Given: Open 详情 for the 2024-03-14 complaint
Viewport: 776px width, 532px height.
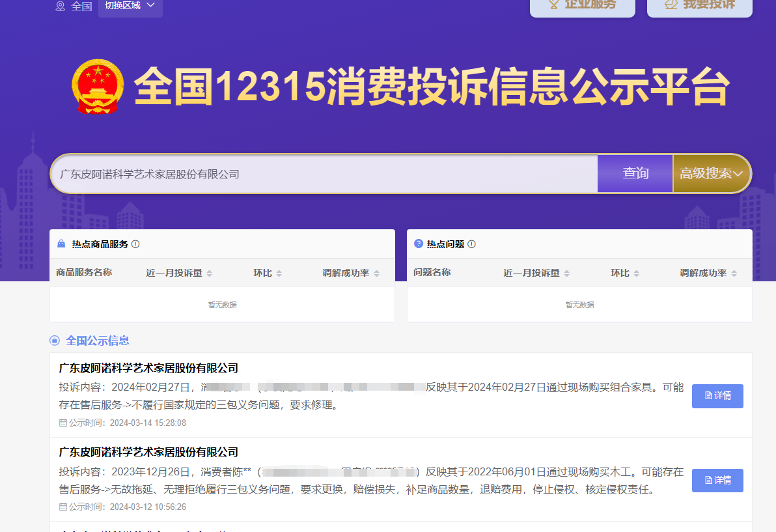Looking at the screenshot, I should tap(717, 396).
